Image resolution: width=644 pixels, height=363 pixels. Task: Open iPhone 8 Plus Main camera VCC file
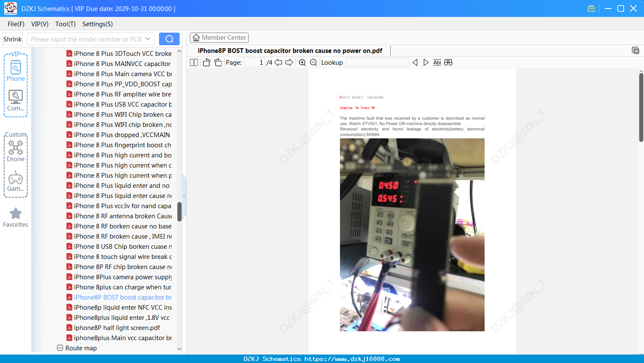123,74
